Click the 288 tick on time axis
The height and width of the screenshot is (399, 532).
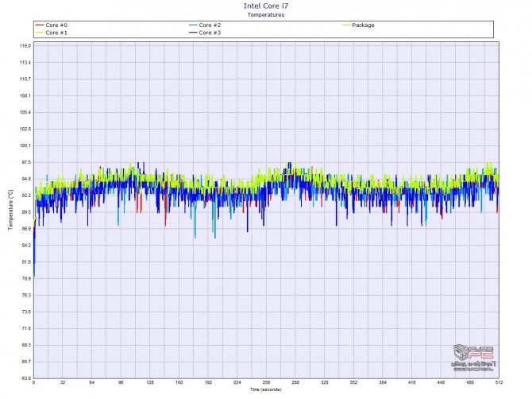[x=295, y=382]
